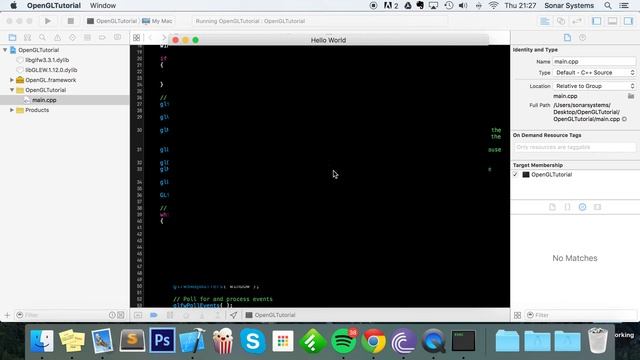Open Spotify from the Dock
The width and height of the screenshot is (640, 360).
tap(344, 340)
